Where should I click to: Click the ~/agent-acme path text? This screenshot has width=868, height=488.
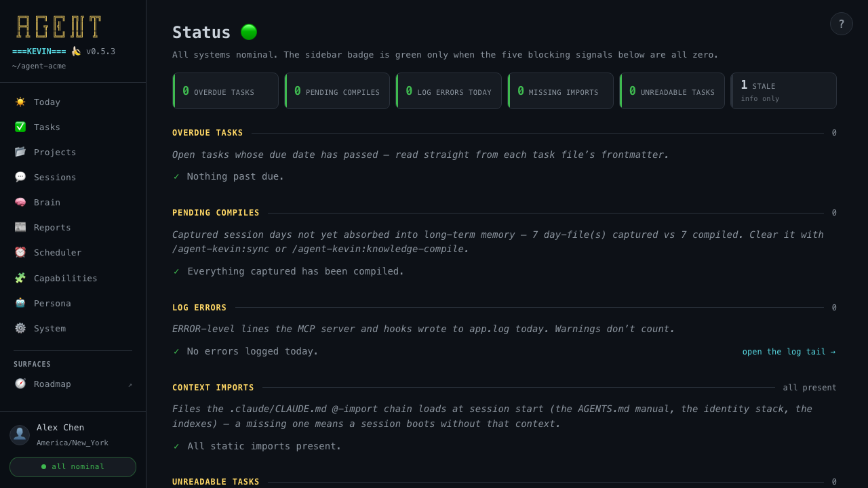(x=39, y=66)
